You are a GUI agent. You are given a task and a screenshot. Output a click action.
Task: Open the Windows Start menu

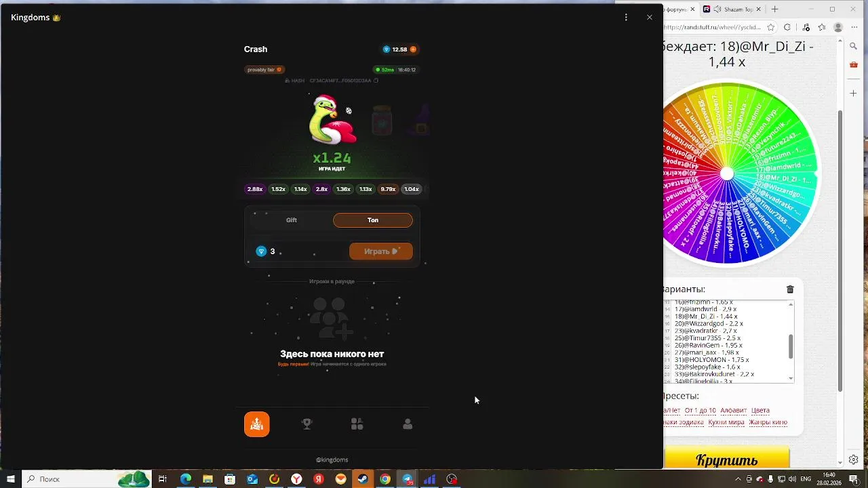tap(10, 479)
